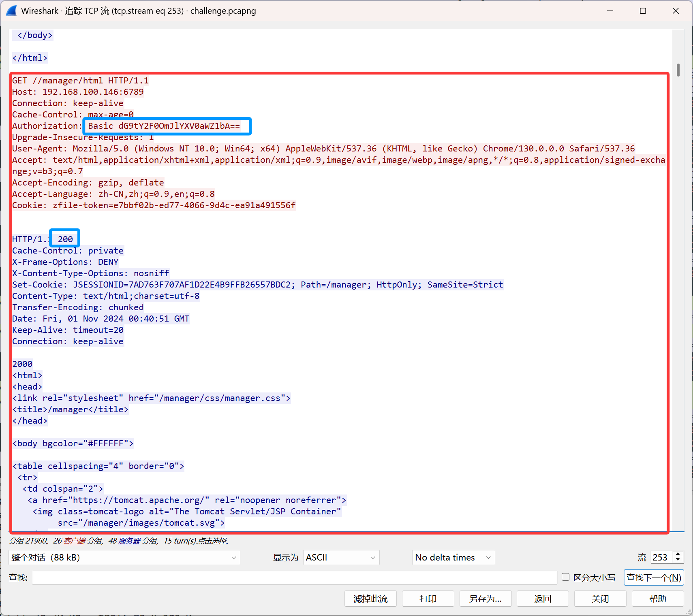The width and height of the screenshot is (693, 616).
Task: Open the 整个对话 (88 kB) conversation dropdown
Action: (x=124, y=557)
